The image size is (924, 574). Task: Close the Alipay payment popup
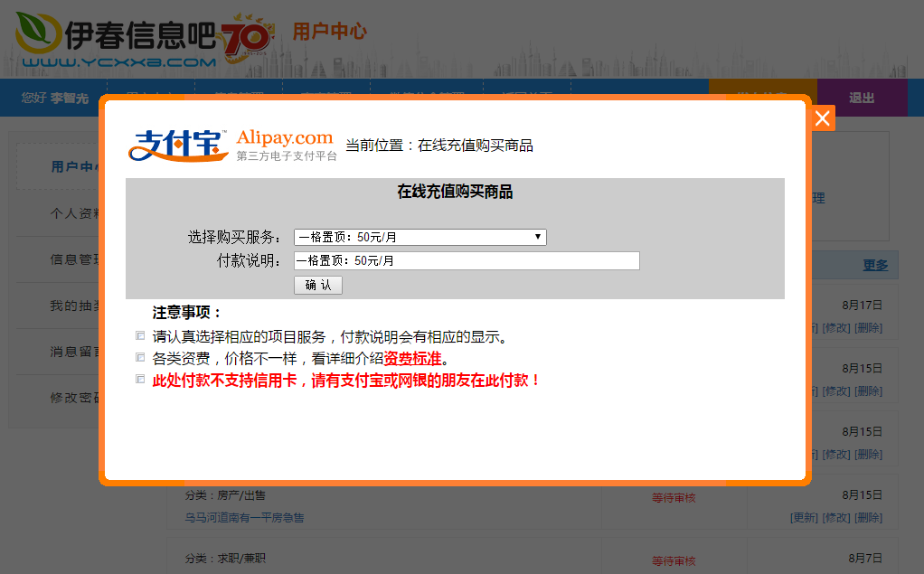(x=822, y=118)
